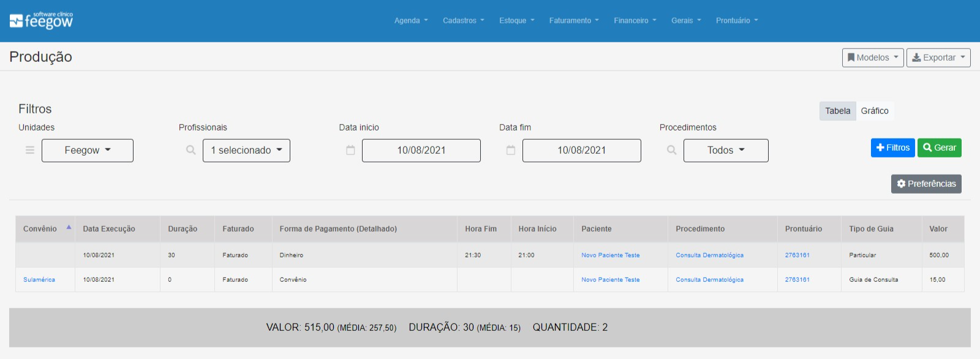Sort by Data Execução column header
This screenshot has height=359, width=980.
point(118,229)
